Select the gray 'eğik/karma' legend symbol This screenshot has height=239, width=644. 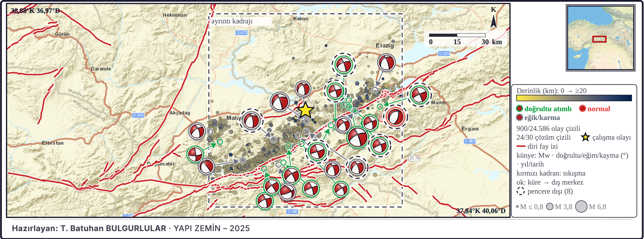[520, 117]
